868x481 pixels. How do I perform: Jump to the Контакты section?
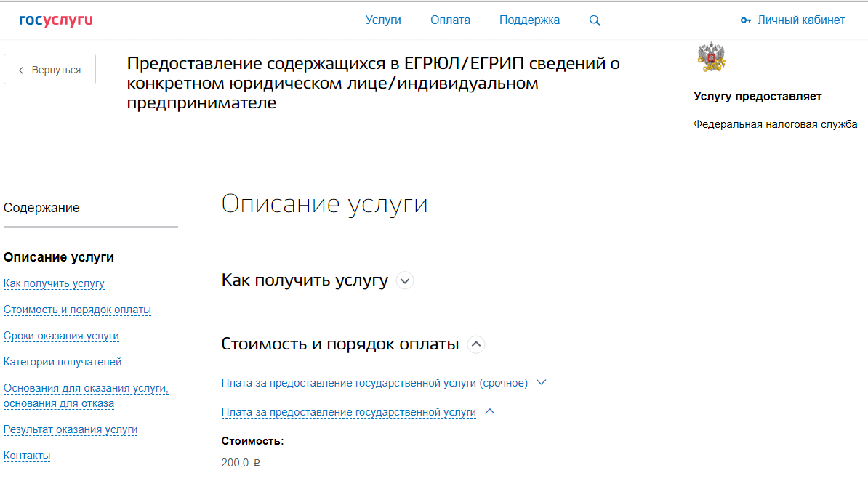27,456
